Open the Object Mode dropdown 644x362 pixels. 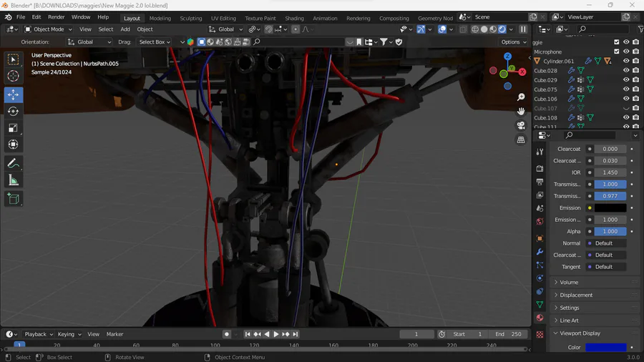pos(49,29)
